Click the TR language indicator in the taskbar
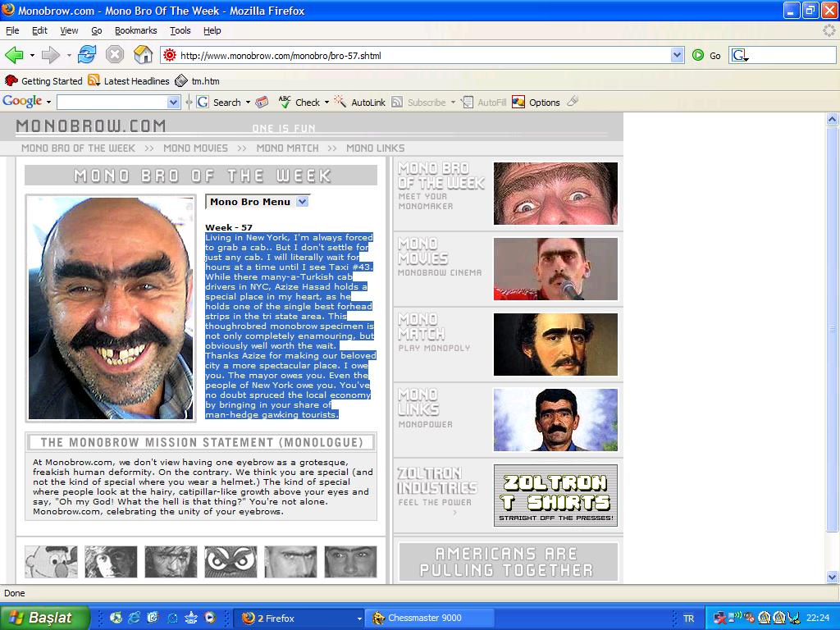 point(688,619)
